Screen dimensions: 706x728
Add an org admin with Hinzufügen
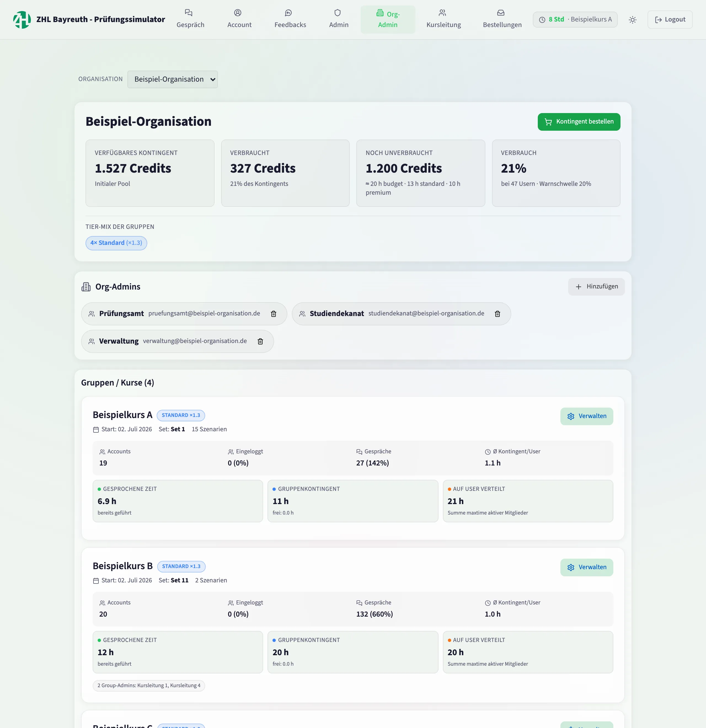[597, 287]
